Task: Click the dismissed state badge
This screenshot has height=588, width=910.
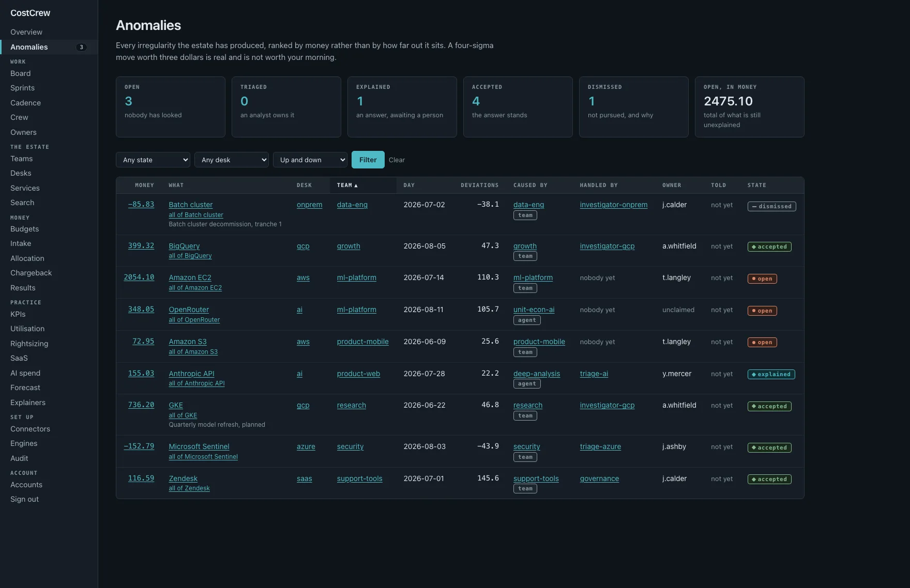Action: (771, 206)
